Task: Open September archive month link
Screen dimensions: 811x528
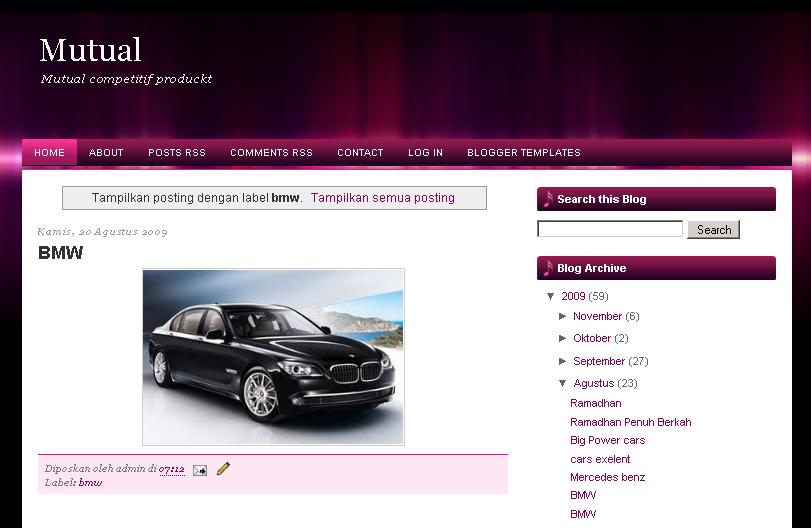Action: click(x=599, y=361)
